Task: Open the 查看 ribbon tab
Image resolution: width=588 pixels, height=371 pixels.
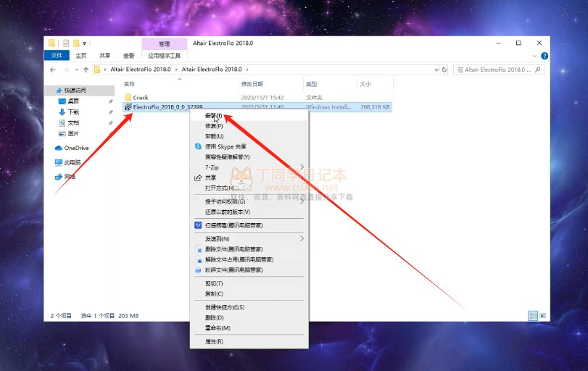Action: click(x=128, y=56)
